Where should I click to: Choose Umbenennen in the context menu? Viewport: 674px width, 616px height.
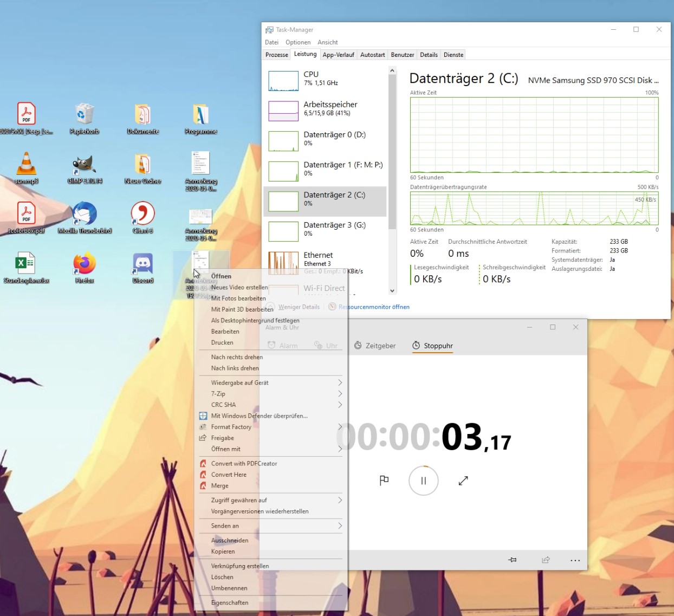pyautogui.click(x=271, y=588)
